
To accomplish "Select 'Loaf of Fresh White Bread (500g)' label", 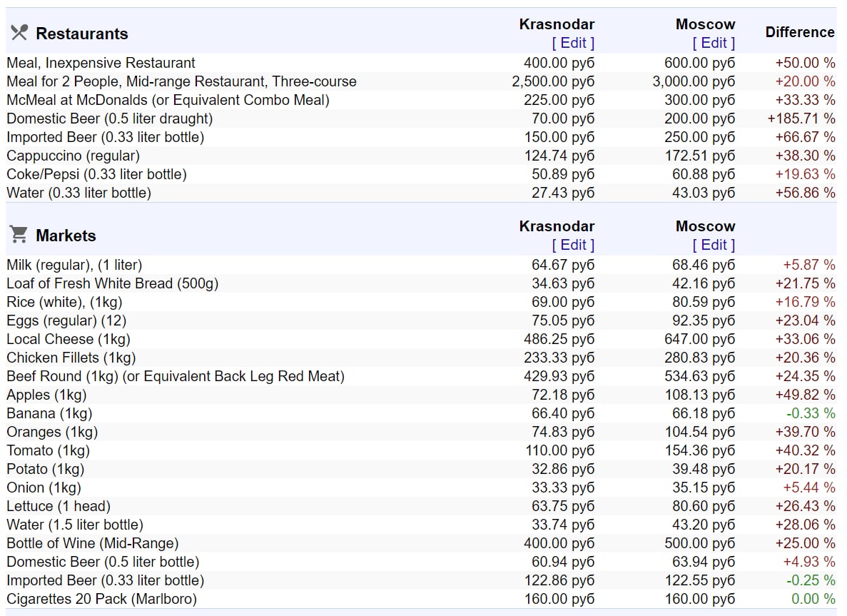I will (112, 283).
